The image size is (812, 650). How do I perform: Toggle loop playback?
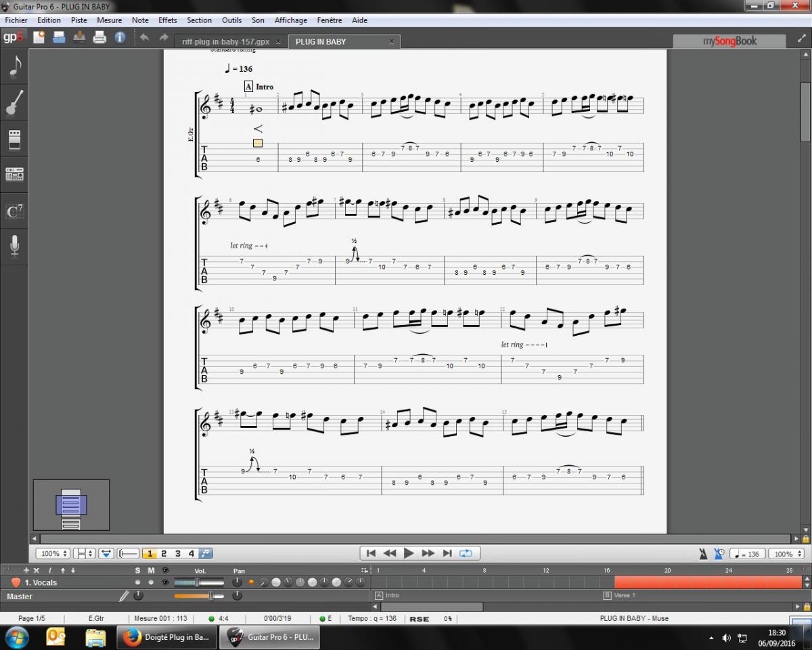tap(466, 553)
